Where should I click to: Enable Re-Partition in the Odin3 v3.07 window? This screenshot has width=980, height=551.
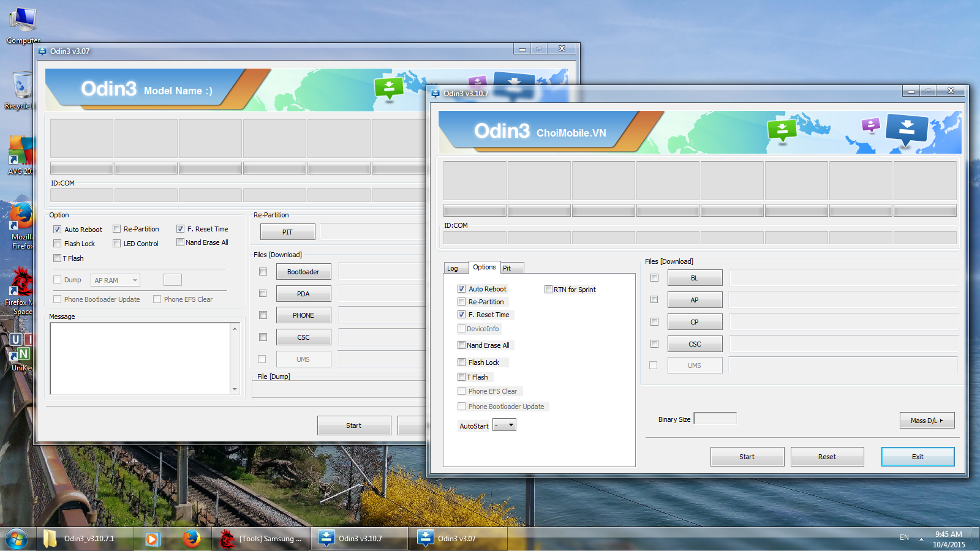click(116, 229)
